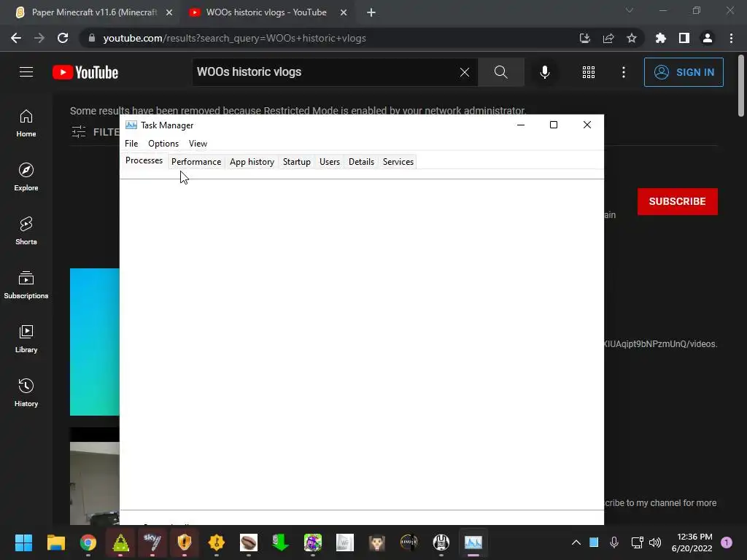Open Library in YouTube sidebar
This screenshot has width=747, height=560.
[26, 338]
